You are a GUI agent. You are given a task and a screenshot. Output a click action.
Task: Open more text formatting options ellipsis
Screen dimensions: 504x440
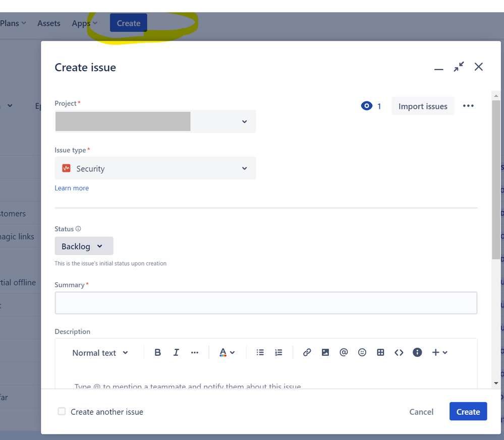[x=194, y=352]
